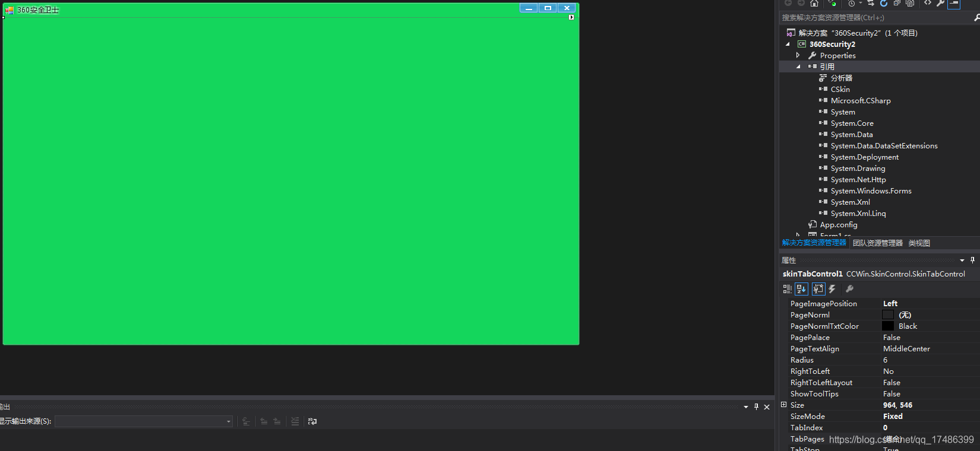The image size is (980, 451).
Task: Click into the Solution Explorer search box
Action: 875,18
